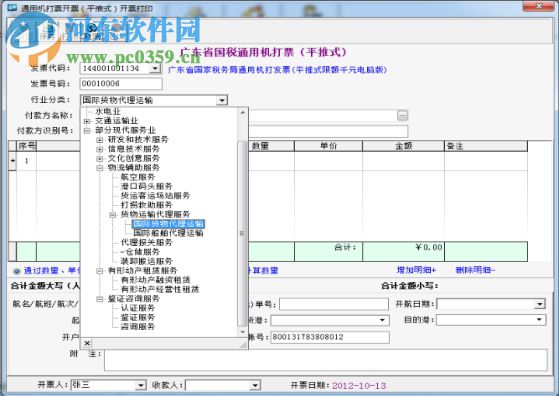The image size is (559, 396).
Task: Expand the 研发和技术服务 node
Action: coord(100,140)
